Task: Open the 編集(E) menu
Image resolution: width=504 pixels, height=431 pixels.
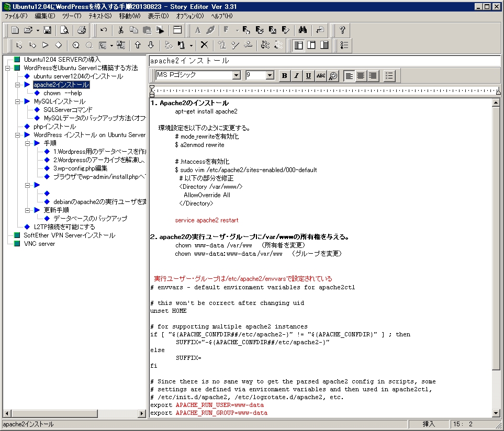Action: [x=44, y=16]
